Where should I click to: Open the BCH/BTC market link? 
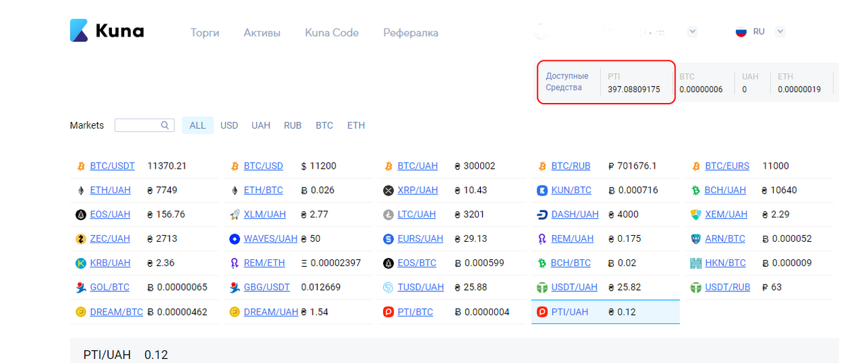pyautogui.click(x=571, y=263)
